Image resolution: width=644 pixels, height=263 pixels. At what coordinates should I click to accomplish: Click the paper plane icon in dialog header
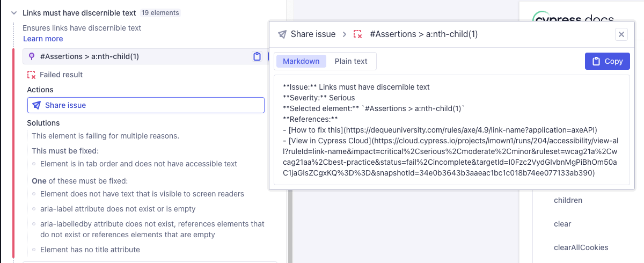(282, 34)
